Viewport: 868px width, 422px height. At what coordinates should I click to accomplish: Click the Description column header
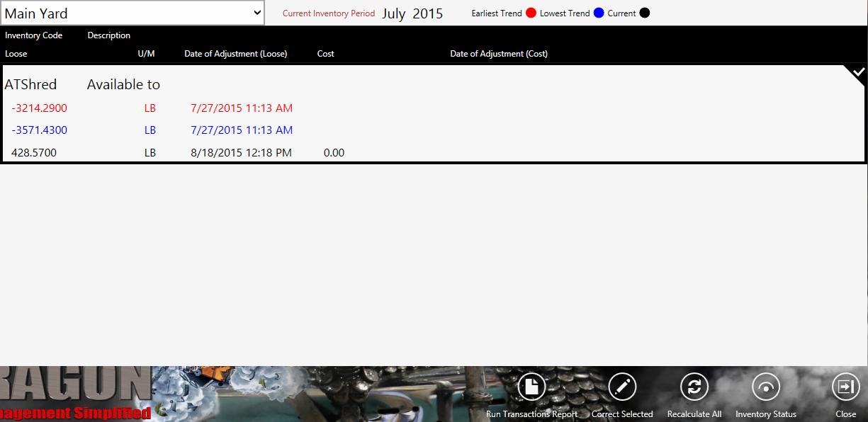tap(109, 35)
